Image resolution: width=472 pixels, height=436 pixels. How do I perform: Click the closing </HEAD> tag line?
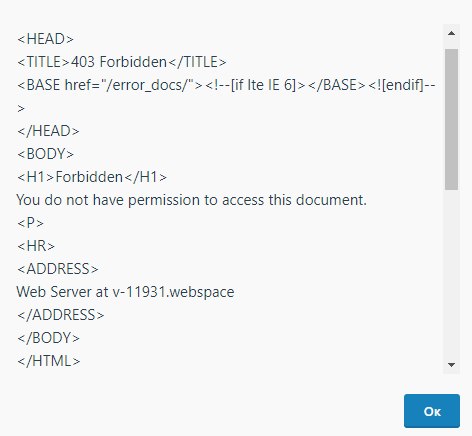pos(48,131)
